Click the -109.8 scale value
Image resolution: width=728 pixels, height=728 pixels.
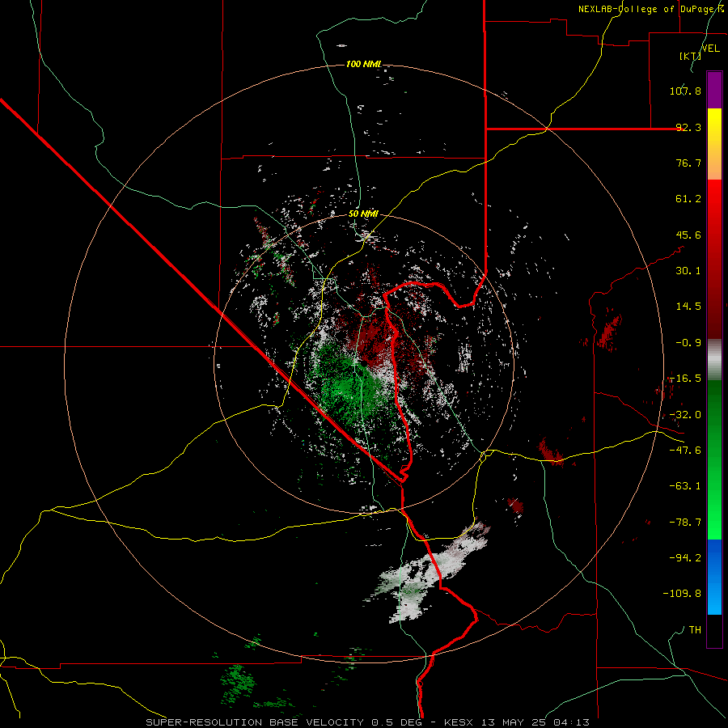tap(682, 594)
